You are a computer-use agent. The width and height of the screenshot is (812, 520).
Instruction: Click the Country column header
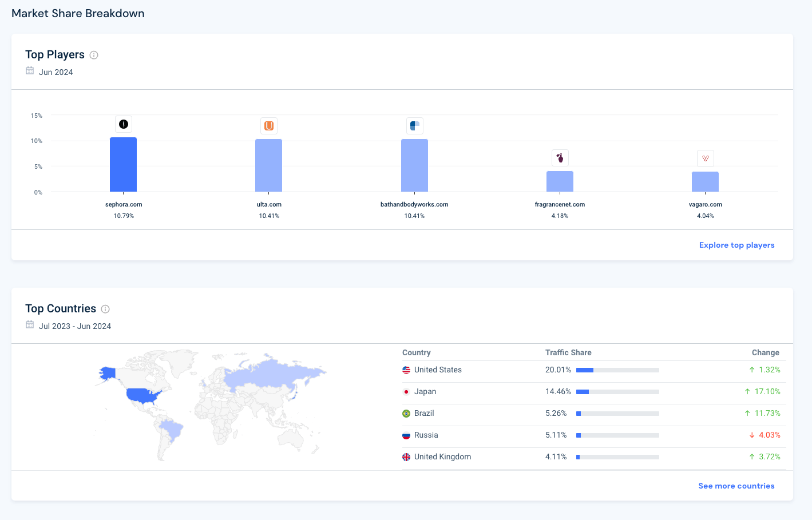[x=417, y=352]
